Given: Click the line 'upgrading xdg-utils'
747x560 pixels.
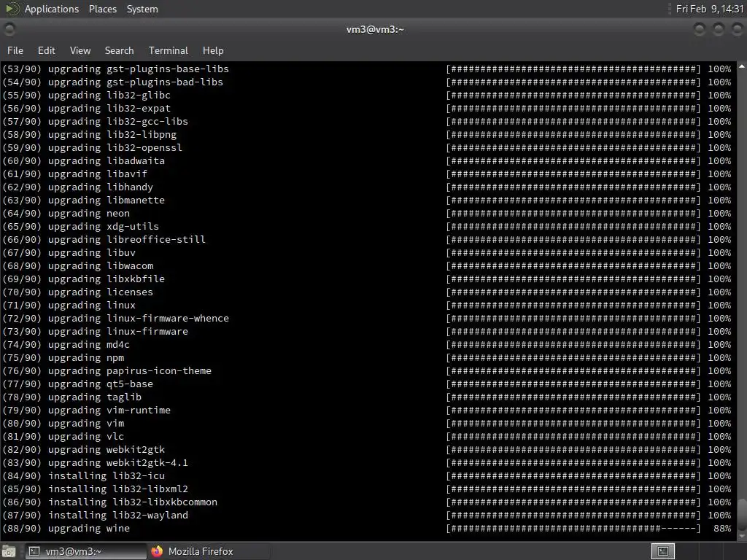Looking at the screenshot, I should [x=104, y=226].
